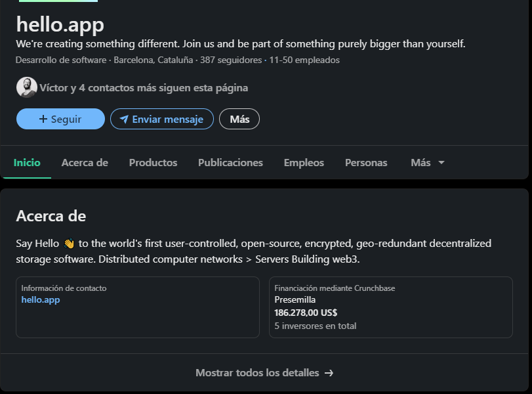Click the 5 inversores en total text
The height and width of the screenshot is (394, 532).
[315, 326]
